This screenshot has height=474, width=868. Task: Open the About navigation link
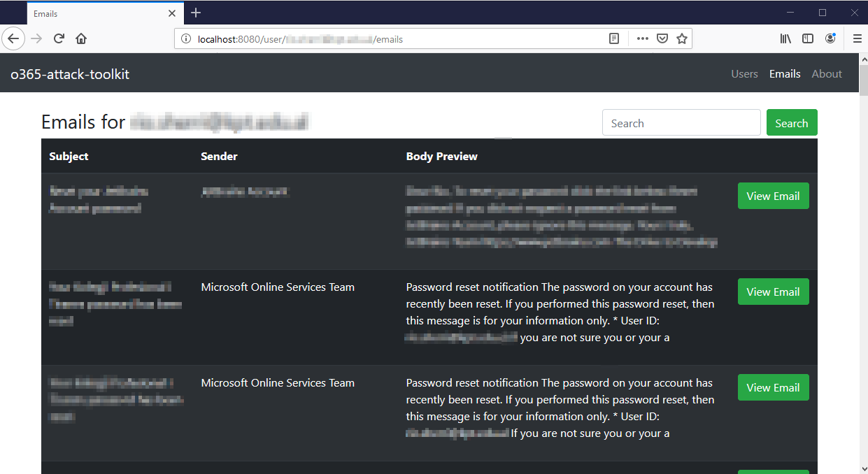pyautogui.click(x=827, y=73)
